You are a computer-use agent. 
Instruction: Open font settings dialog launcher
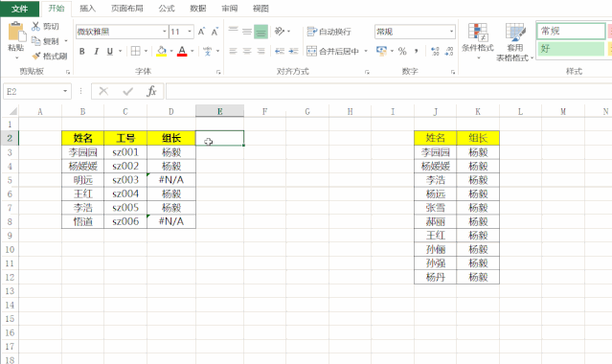[x=218, y=72]
